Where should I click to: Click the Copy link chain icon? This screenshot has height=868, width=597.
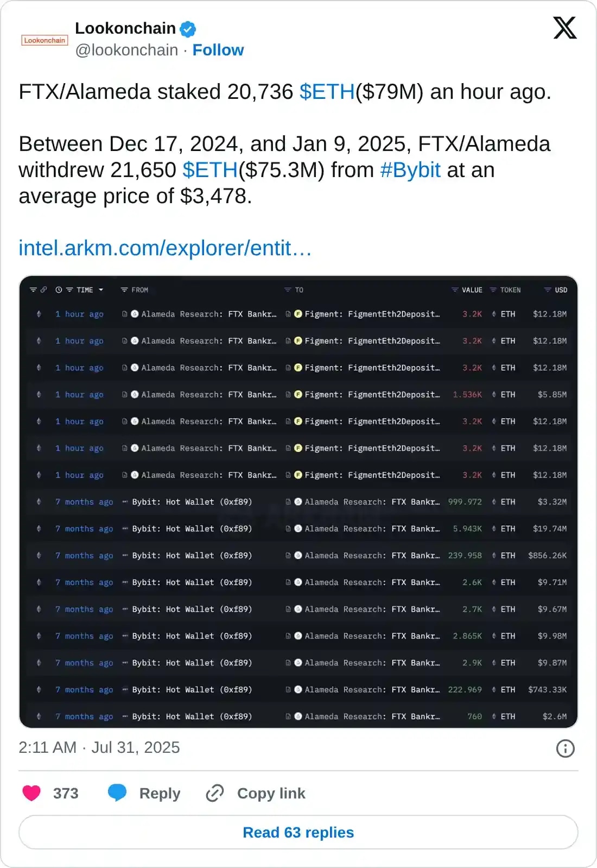[215, 793]
